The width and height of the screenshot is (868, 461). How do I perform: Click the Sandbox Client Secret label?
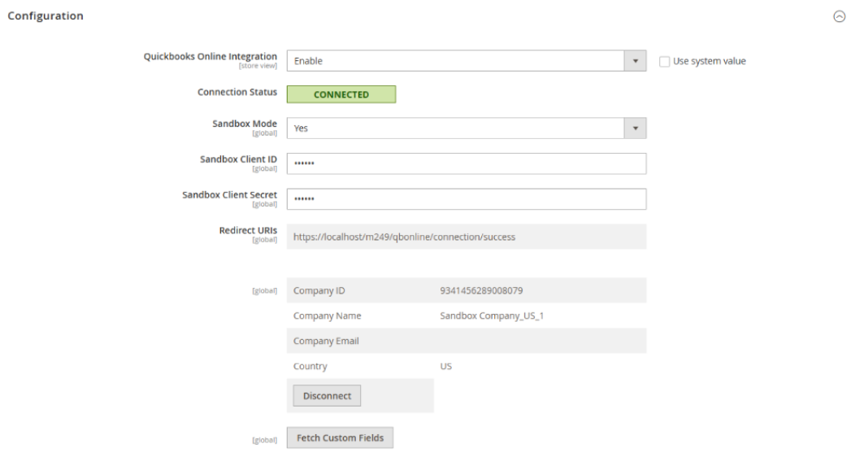(x=229, y=195)
